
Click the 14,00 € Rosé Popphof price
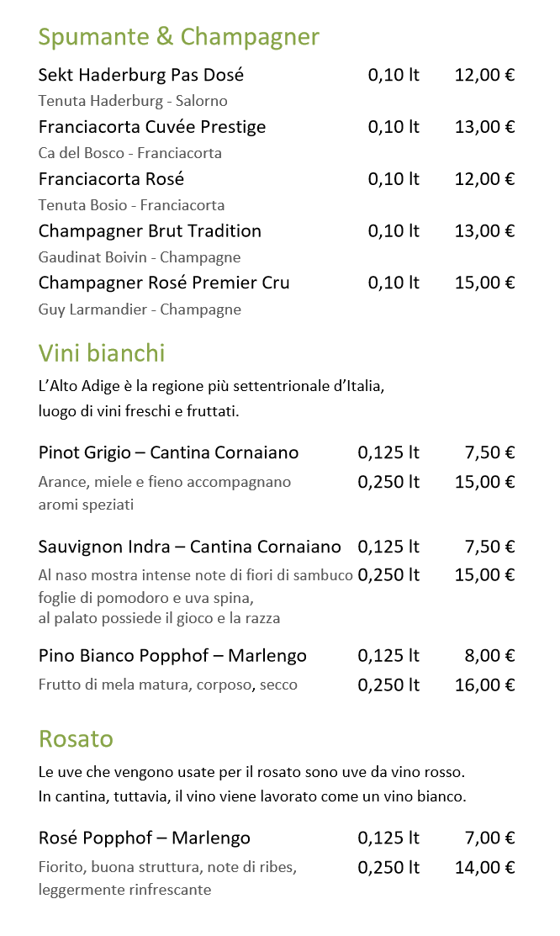(x=484, y=867)
